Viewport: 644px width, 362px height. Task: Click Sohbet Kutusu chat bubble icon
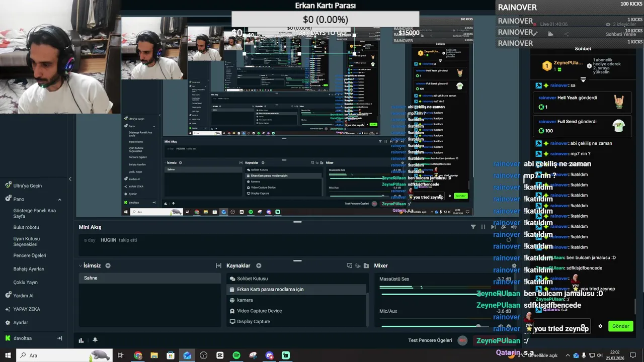[x=232, y=279]
